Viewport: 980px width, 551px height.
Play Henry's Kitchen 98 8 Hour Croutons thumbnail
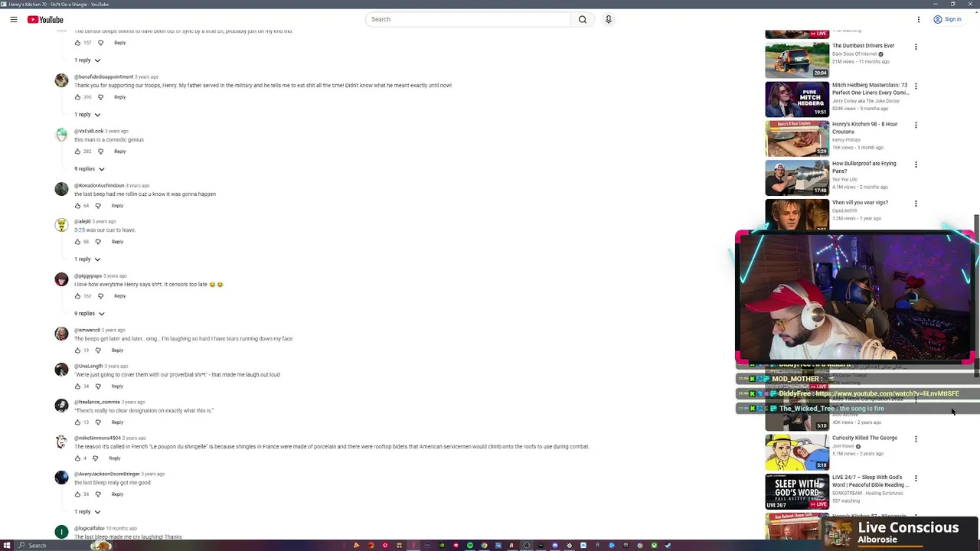797,139
